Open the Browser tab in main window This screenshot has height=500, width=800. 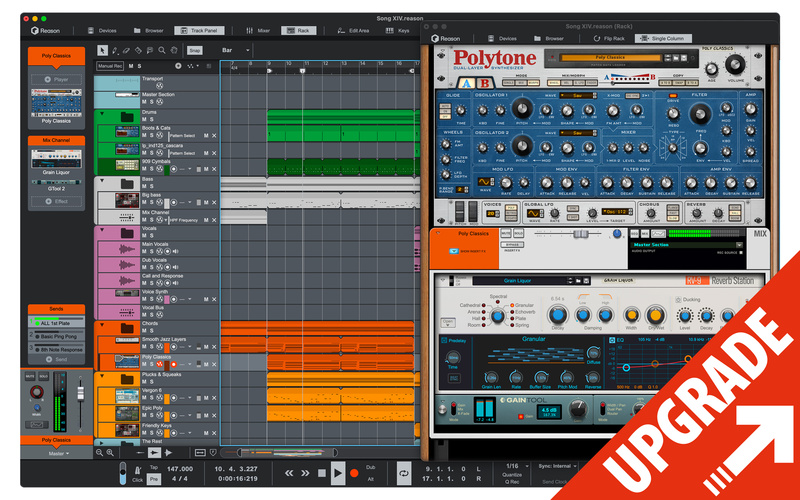pyautogui.click(x=148, y=31)
